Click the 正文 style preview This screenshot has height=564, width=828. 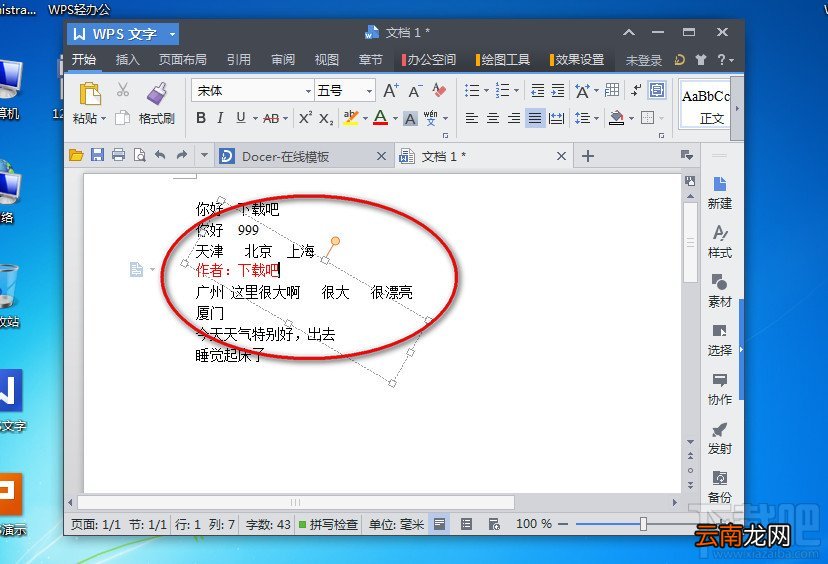(705, 106)
